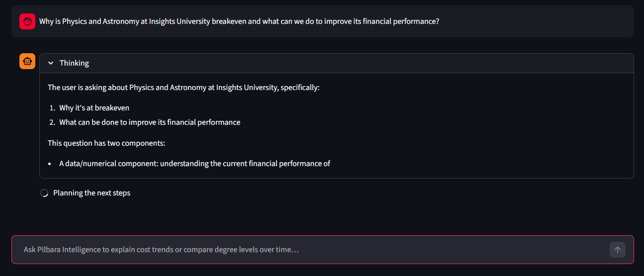Click the line 'This question has two components:'

(x=106, y=143)
